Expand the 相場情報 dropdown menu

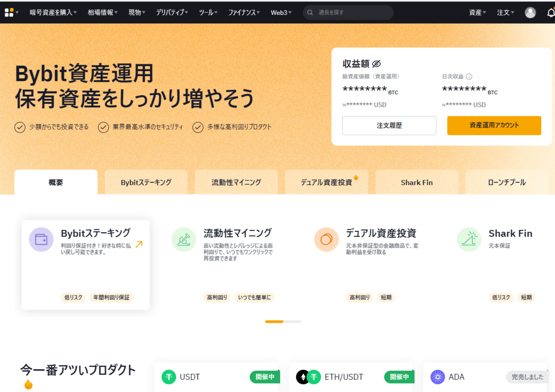[x=103, y=12]
